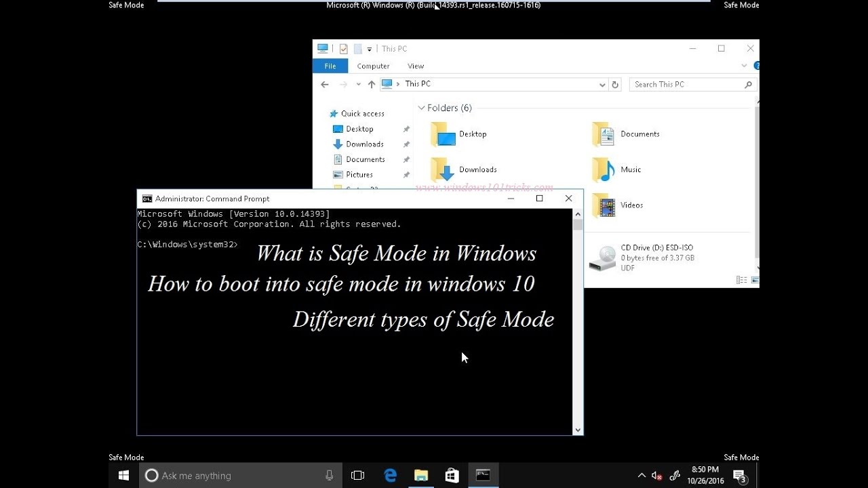Open the Videos folder
868x488 pixels.
[618, 205]
